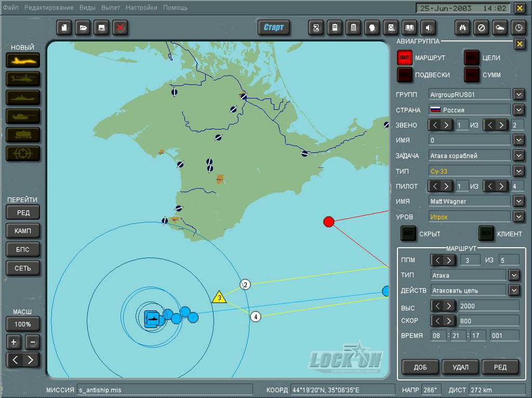
Task: Select the new helicopter group tool
Action: pos(23,79)
